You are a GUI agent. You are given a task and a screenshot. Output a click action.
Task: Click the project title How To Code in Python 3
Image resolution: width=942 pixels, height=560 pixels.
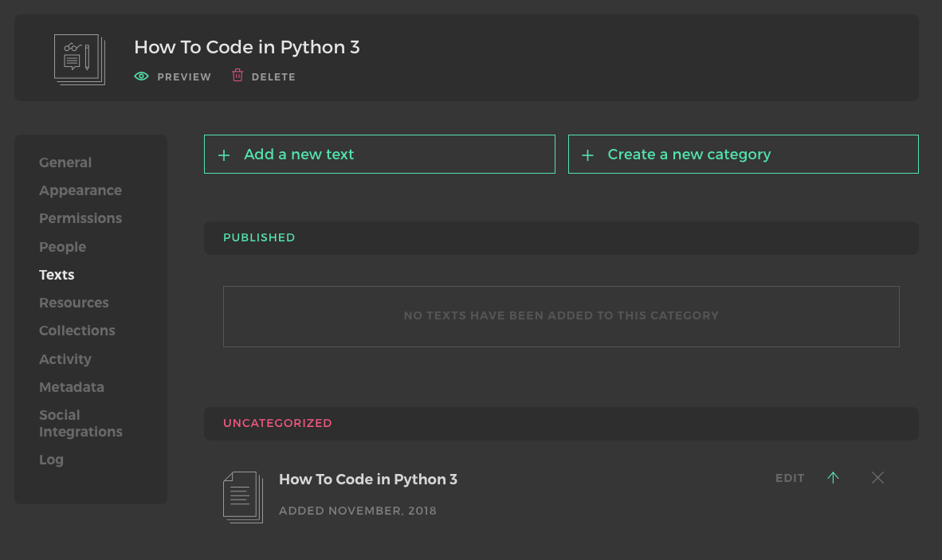tap(247, 48)
